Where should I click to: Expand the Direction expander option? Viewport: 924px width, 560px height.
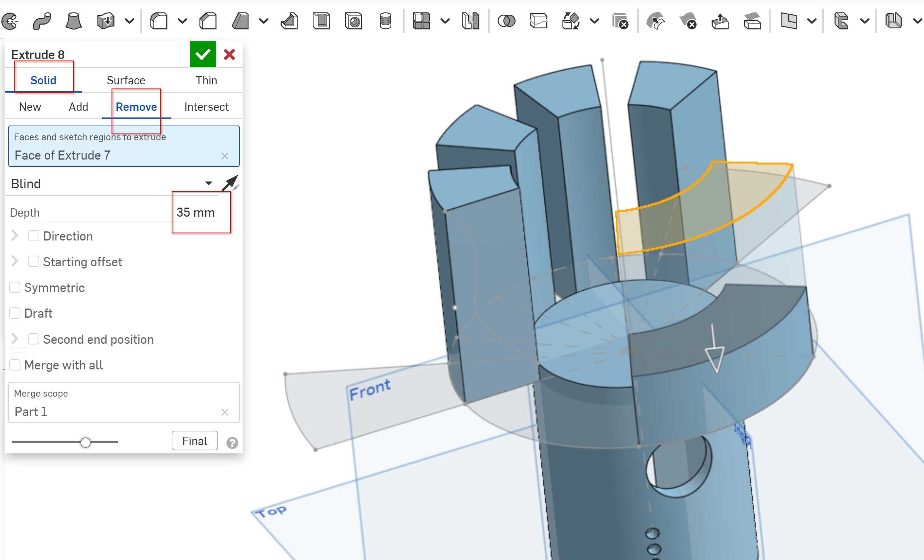pyautogui.click(x=14, y=236)
